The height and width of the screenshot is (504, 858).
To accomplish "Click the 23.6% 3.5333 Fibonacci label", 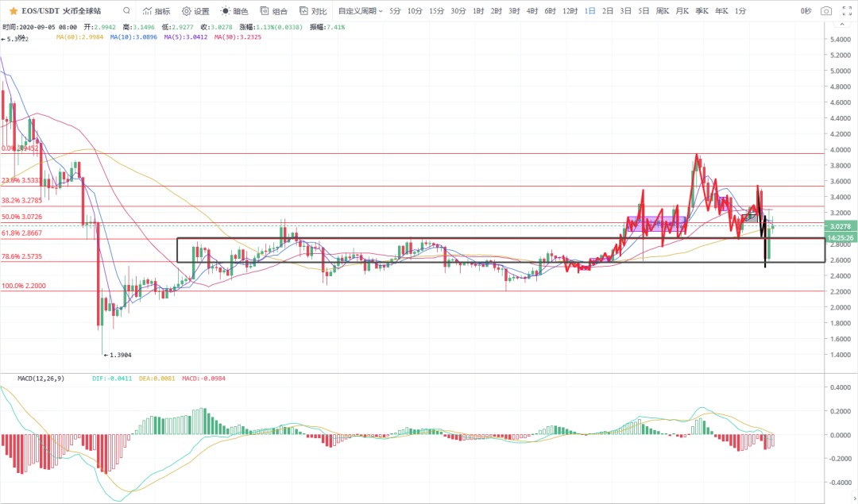I will pos(21,180).
